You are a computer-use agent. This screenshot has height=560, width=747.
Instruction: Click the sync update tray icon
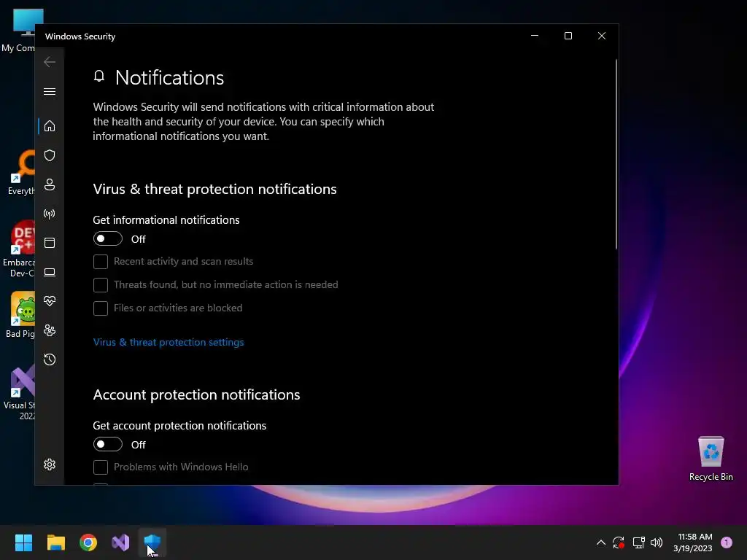click(x=619, y=542)
